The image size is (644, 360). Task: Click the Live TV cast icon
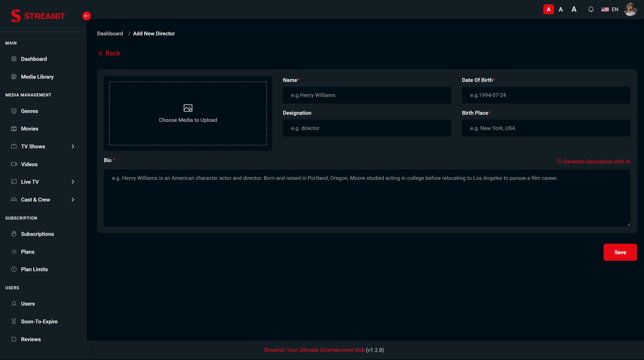point(14,182)
